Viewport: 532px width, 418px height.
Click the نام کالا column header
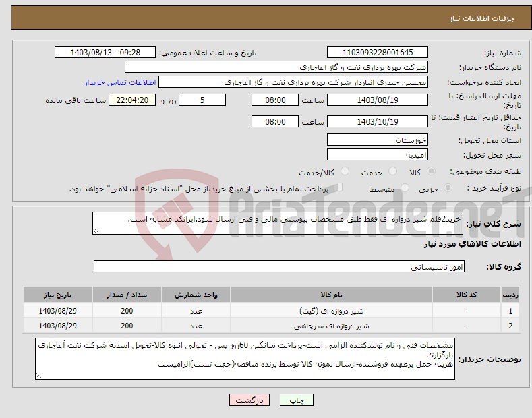tap(331, 295)
